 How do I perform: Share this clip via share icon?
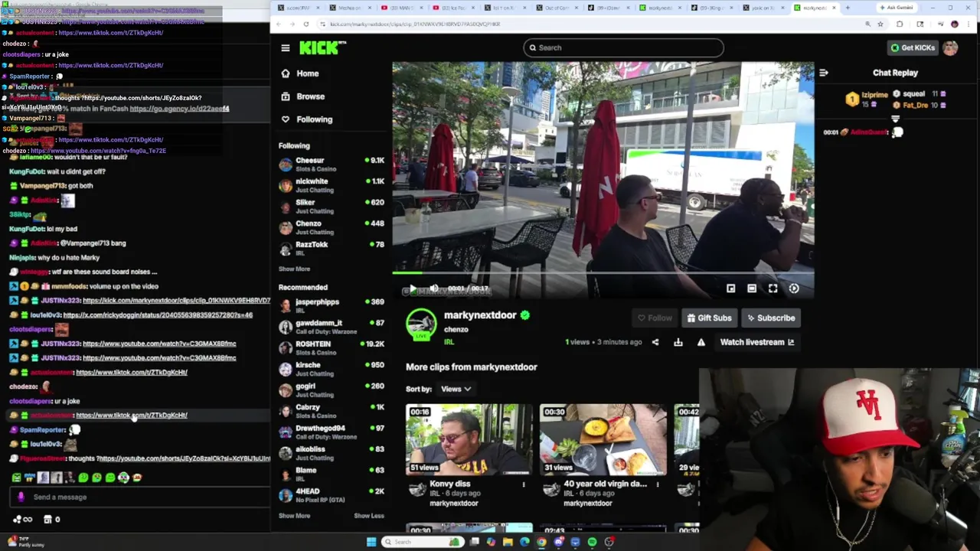pos(655,342)
